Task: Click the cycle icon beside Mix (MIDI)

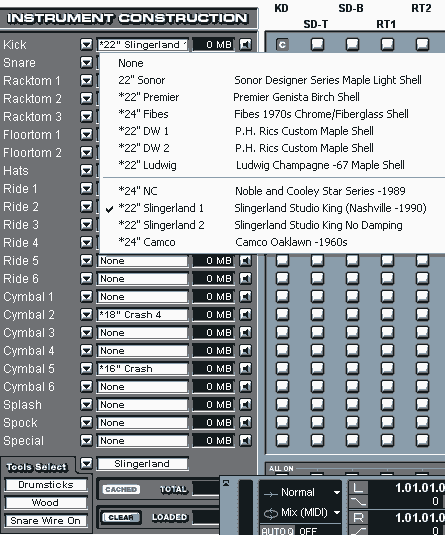Action: click(x=271, y=513)
